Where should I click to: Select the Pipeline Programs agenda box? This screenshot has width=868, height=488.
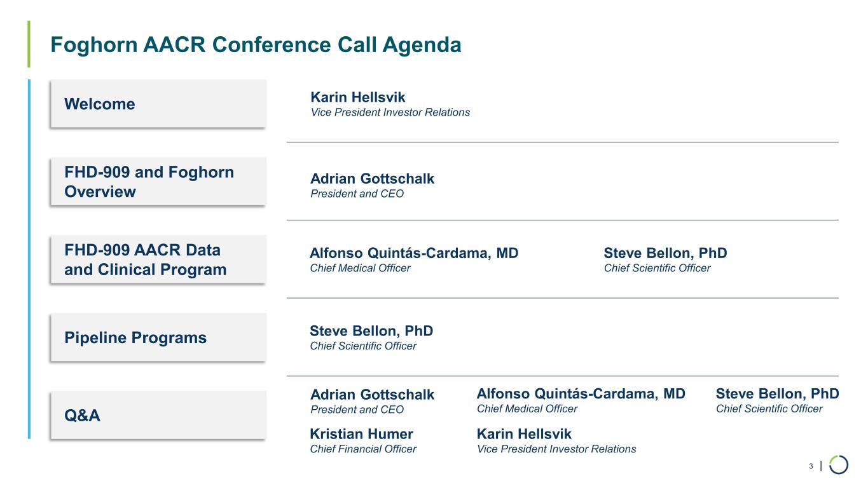158,337
